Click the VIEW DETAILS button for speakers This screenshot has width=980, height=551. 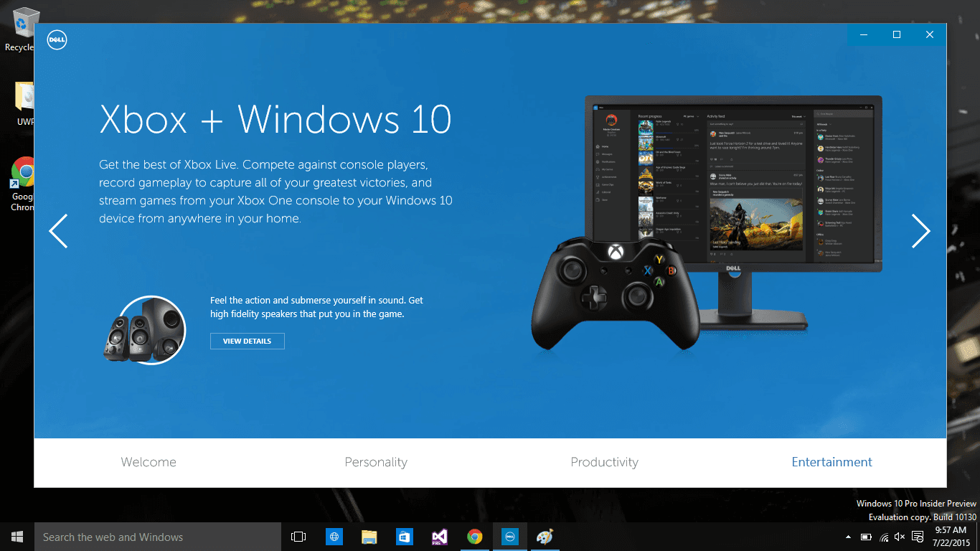click(x=247, y=341)
